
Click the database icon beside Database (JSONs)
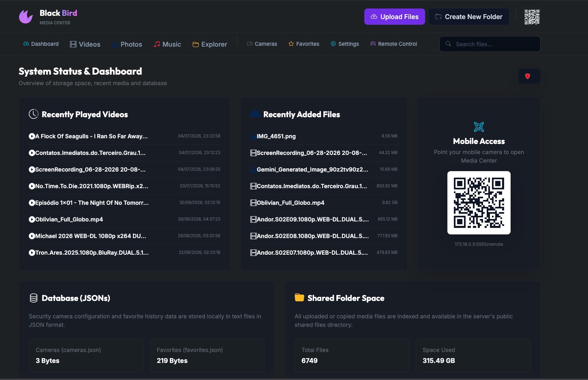pyautogui.click(x=34, y=298)
